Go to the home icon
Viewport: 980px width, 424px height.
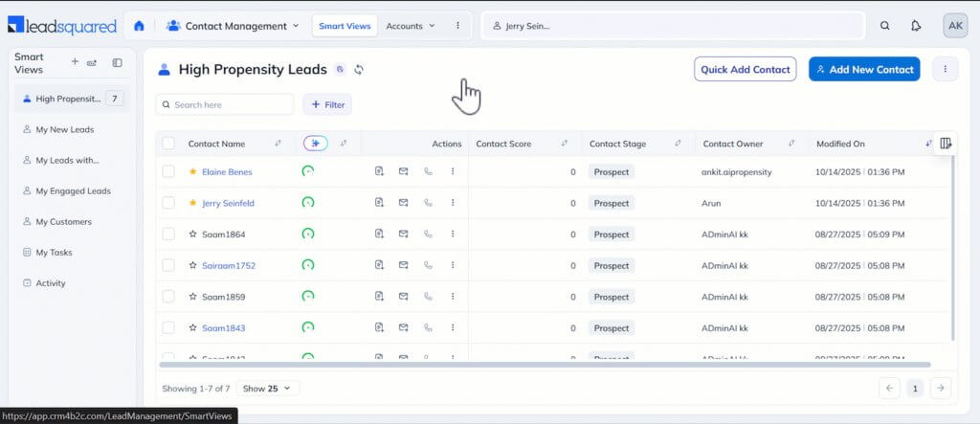pos(139,26)
